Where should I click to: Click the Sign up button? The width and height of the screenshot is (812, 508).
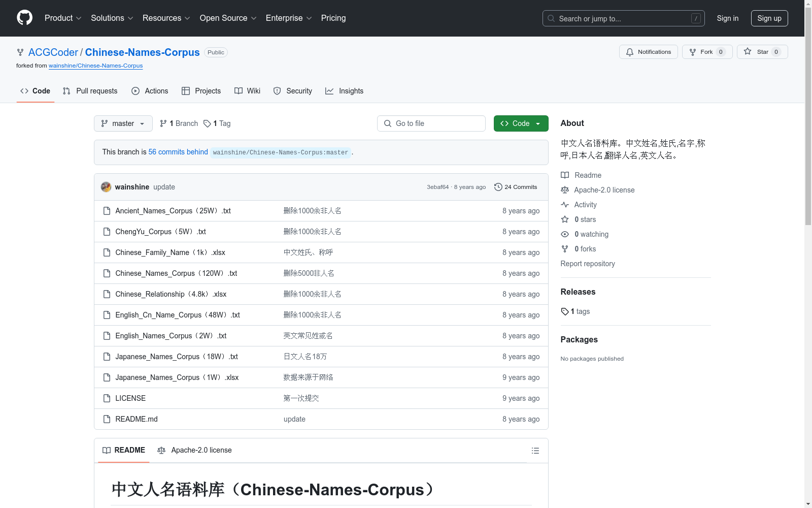[769, 18]
